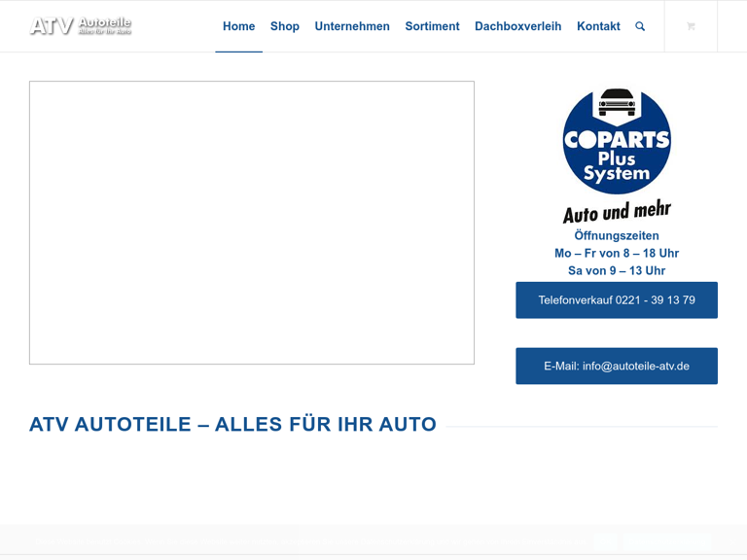Screen dimensions: 747x560
Task: Go to the Home menu item
Action: (x=238, y=26)
